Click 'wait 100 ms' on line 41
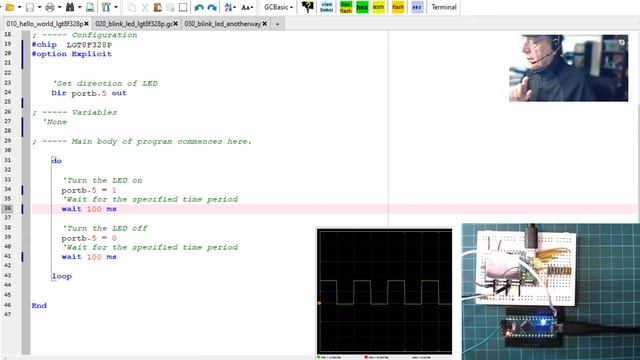Image resolution: width=640 pixels, height=360 pixels. click(x=89, y=257)
